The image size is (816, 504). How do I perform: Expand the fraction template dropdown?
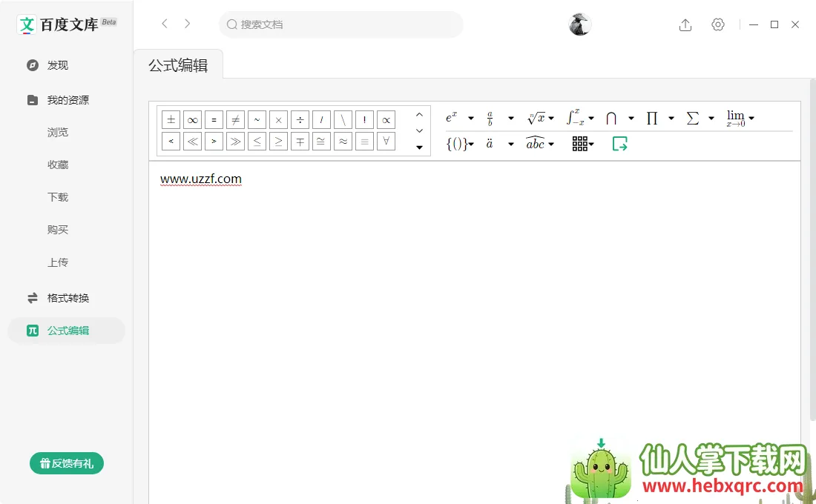(x=510, y=119)
